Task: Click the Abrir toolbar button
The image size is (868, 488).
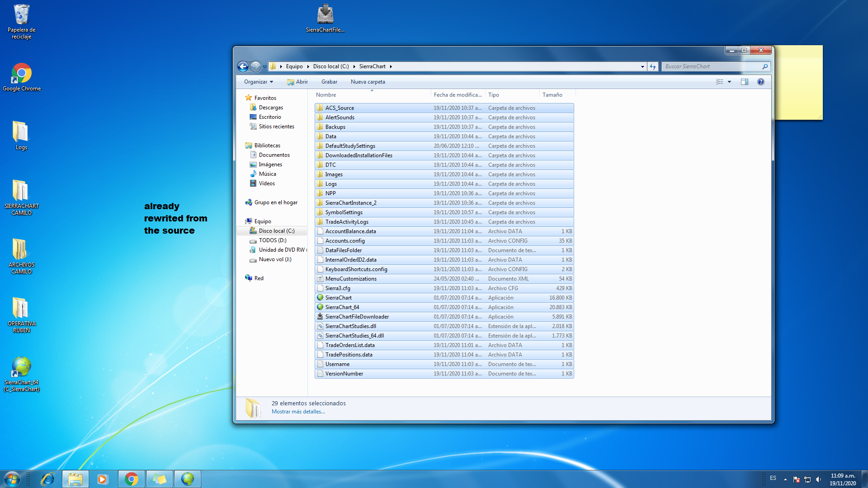Action: pyautogui.click(x=297, y=82)
